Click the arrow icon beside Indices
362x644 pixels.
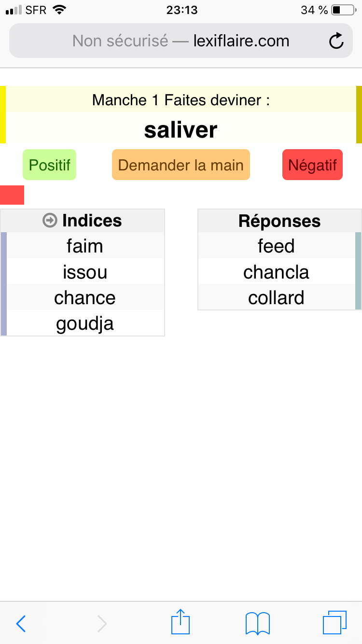pos(50,221)
